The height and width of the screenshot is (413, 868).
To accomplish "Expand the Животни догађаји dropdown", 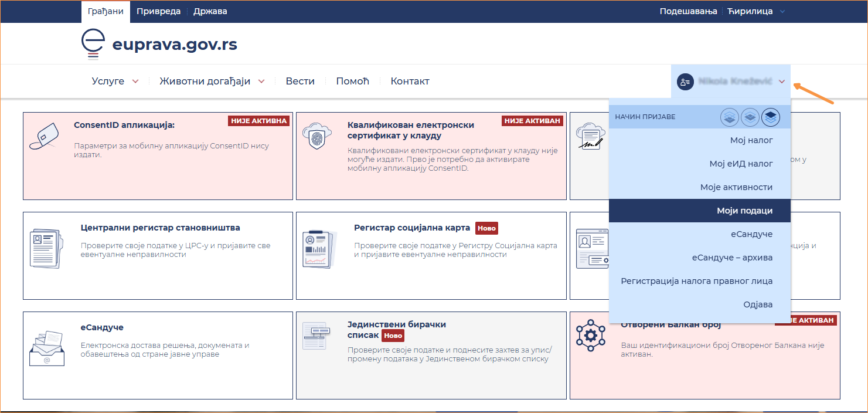I will tap(212, 82).
